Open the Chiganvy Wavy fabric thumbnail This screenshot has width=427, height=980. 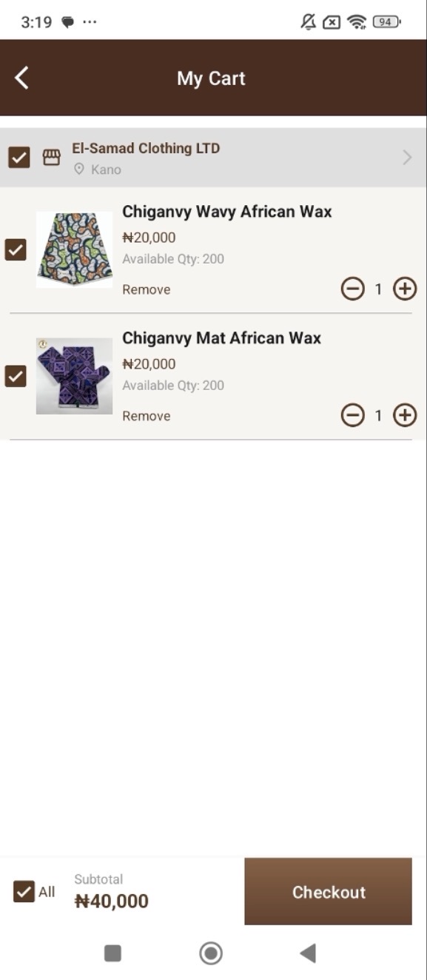pos(74,249)
